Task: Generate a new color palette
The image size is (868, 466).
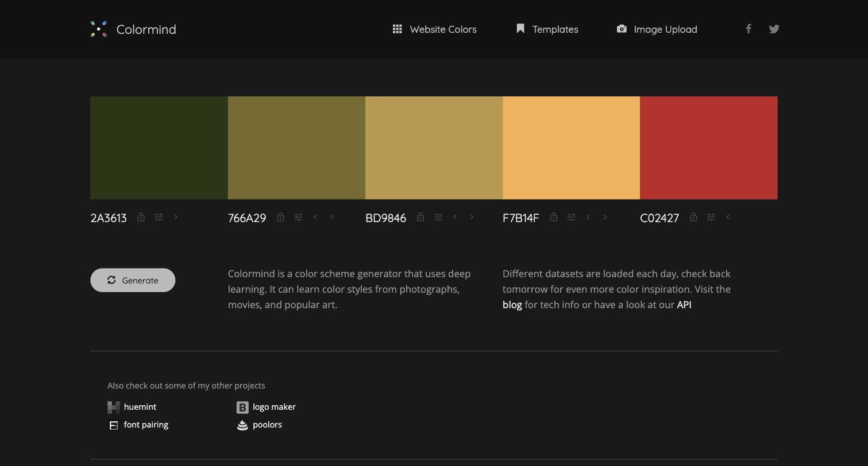Action: (x=133, y=280)
